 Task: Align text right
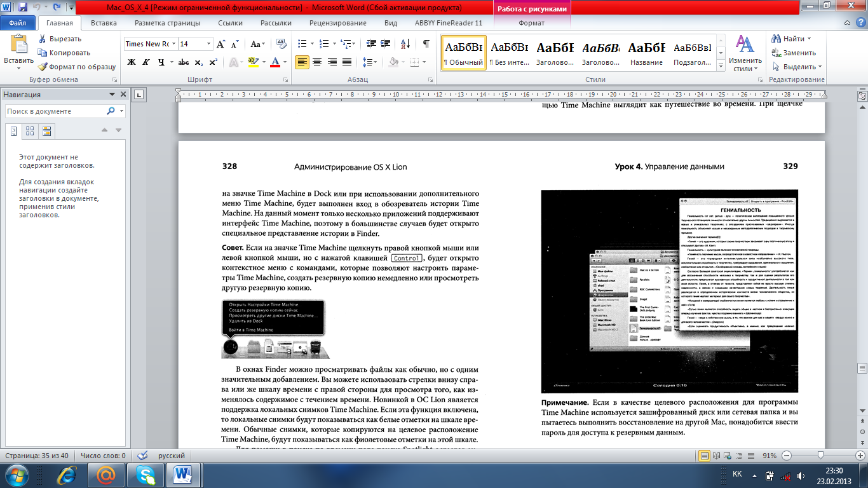(x=332, y=62)
